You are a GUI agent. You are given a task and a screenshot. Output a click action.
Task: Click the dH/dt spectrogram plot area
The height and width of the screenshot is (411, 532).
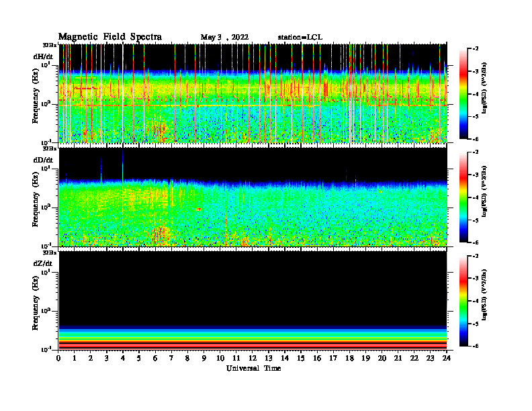[253, 93]
